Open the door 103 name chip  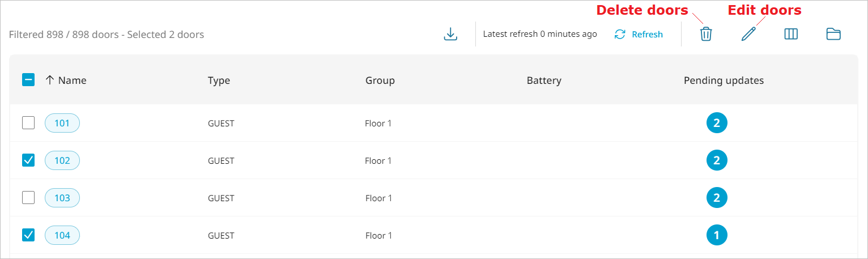coord(62,198)
